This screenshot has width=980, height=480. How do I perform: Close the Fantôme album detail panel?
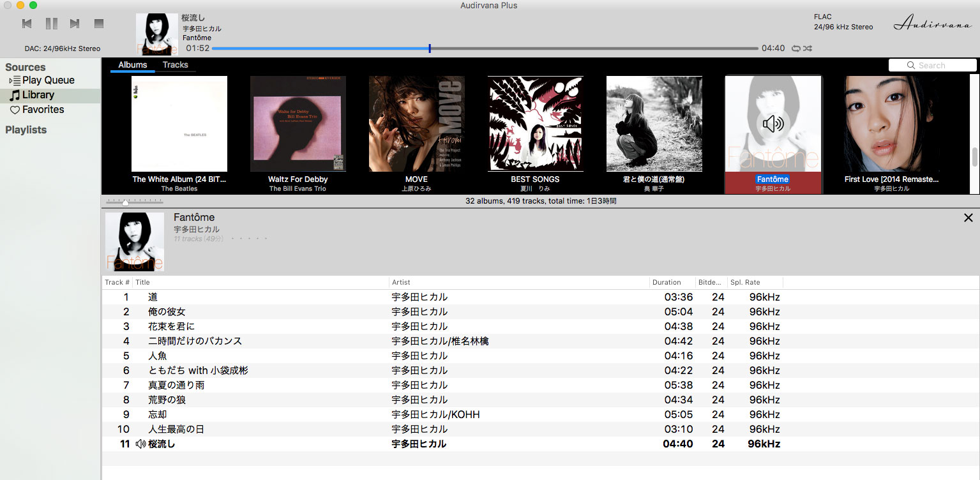tap(968, 218)
